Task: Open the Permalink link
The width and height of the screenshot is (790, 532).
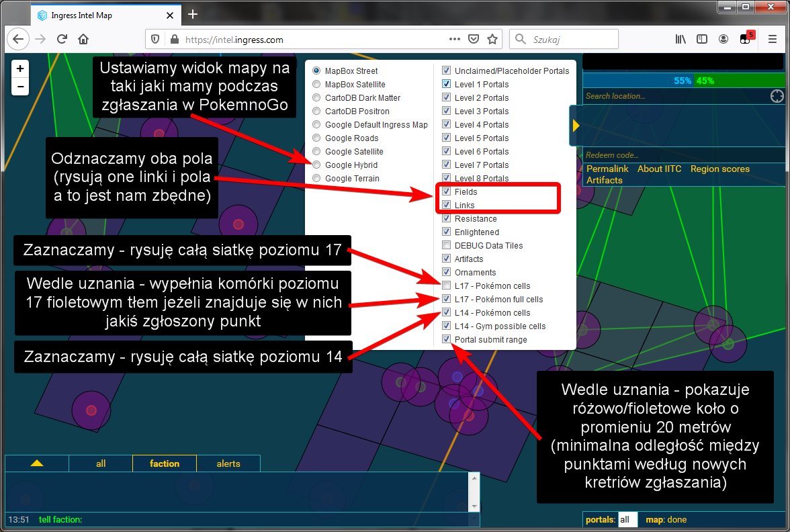Action: tap(607, 169)
